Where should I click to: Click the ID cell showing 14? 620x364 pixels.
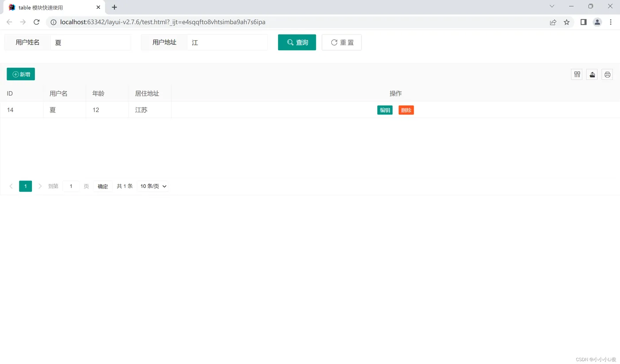[x=22, y=110]
